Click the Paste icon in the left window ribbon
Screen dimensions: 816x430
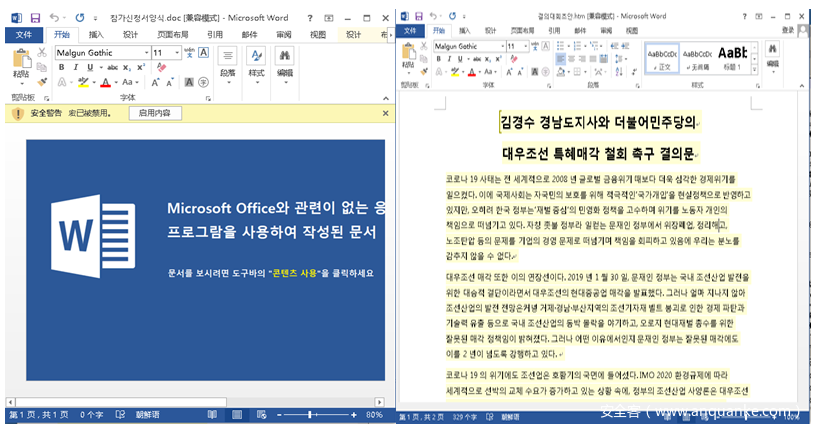(x=21, y=60)
